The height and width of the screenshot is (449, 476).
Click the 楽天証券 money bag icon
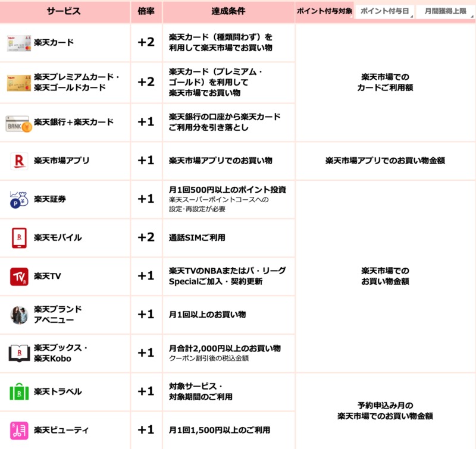pos(19,200)
